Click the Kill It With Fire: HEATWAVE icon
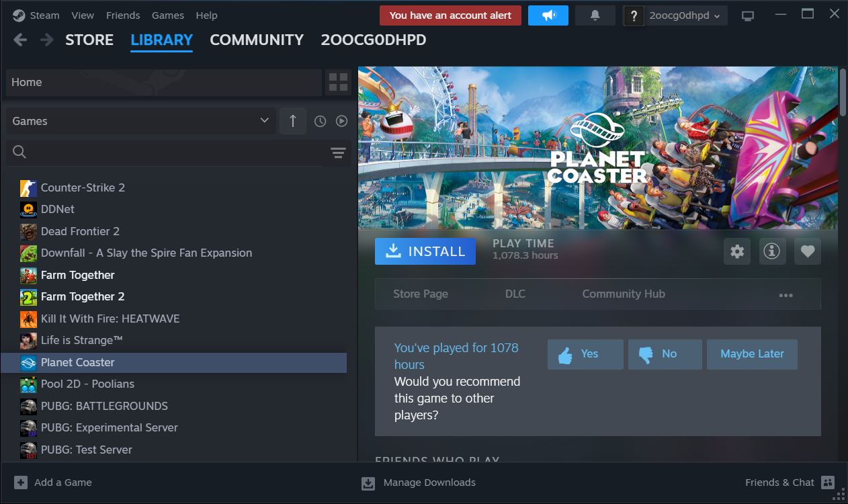848x504 pixels. [28, 319]
